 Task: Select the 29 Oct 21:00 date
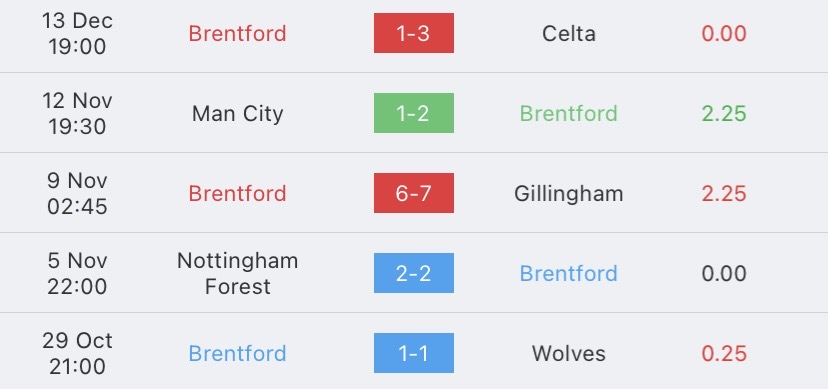(77, 354)
